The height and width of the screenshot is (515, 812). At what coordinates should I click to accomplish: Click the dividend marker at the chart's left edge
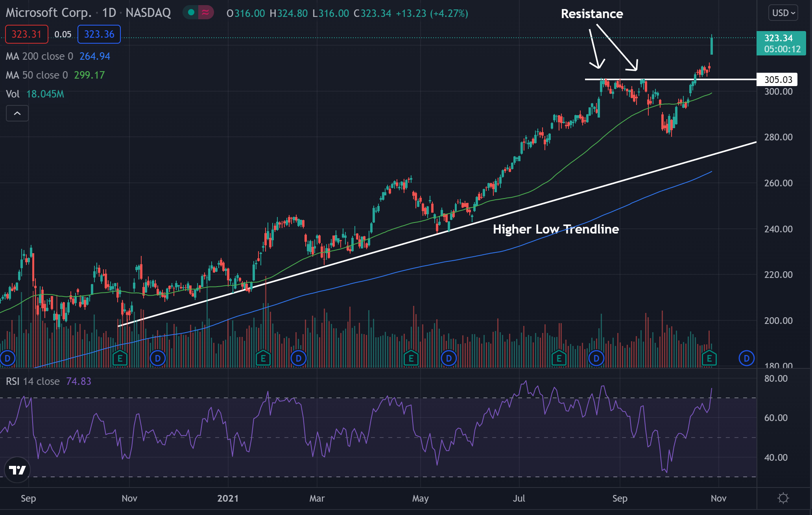point(7,358)
